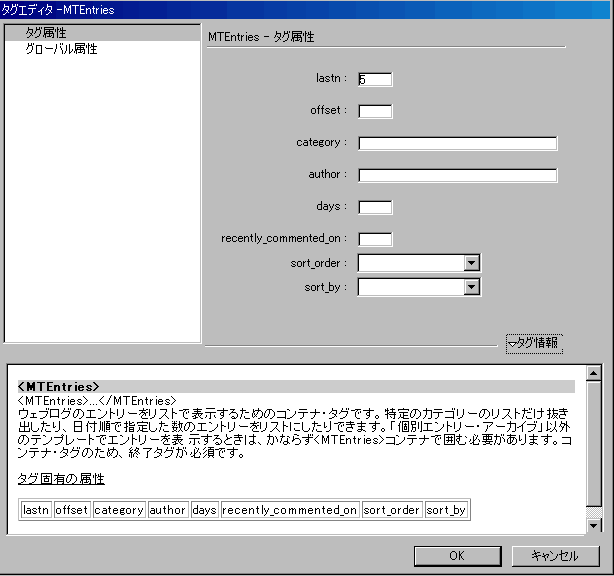Toggle the タグ情報 panel button
This screenshot has width=614, height=576.
534,343
